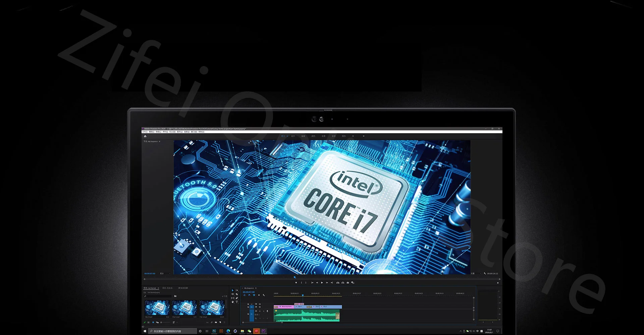Mute the A1 audio track

(260, 311)
